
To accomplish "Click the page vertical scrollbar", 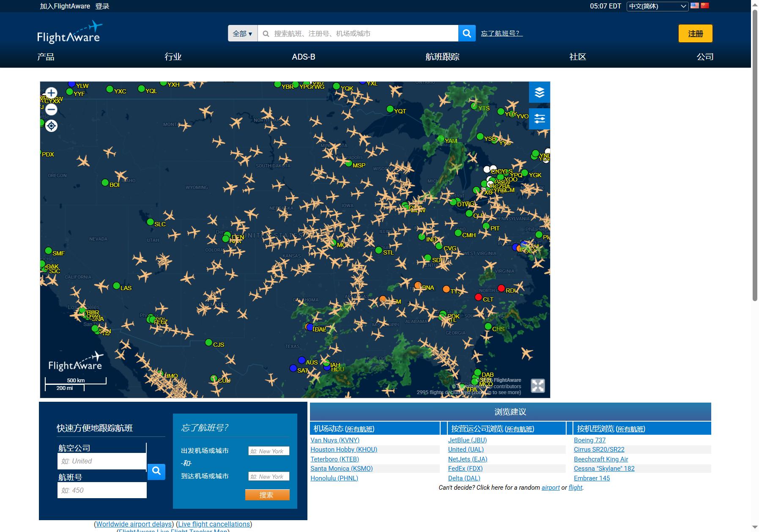I will tap(755, 155).
